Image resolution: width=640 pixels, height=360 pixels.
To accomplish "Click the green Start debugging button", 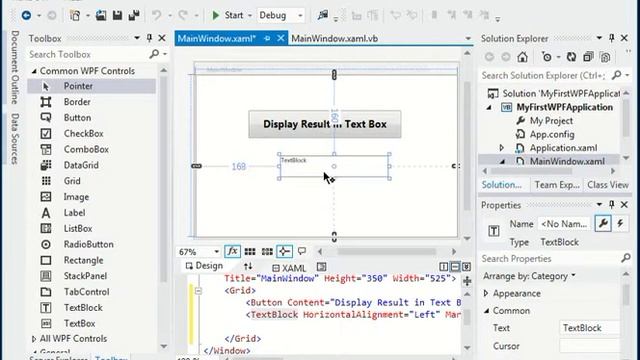I will point(227,16).
